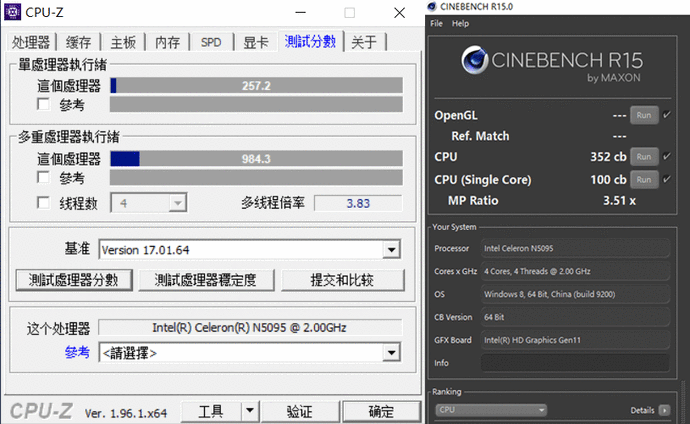Open the 关于 tab
The height and width of the screenshot is (424, 690).
click(x=364, y=43)
